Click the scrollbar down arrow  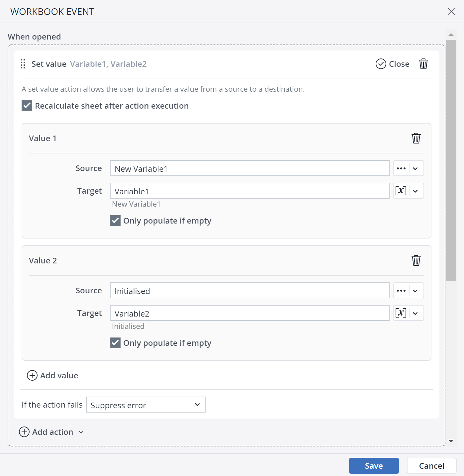click(451, 441)
